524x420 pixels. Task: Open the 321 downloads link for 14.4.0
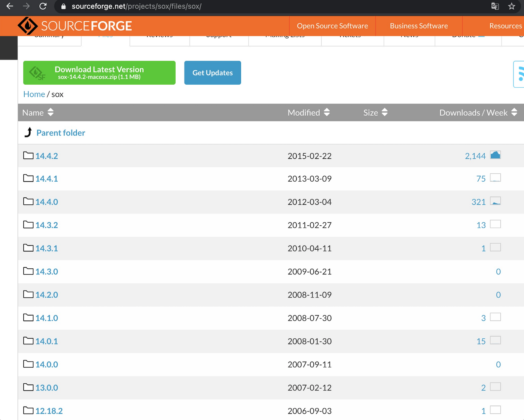click(479, 202)
